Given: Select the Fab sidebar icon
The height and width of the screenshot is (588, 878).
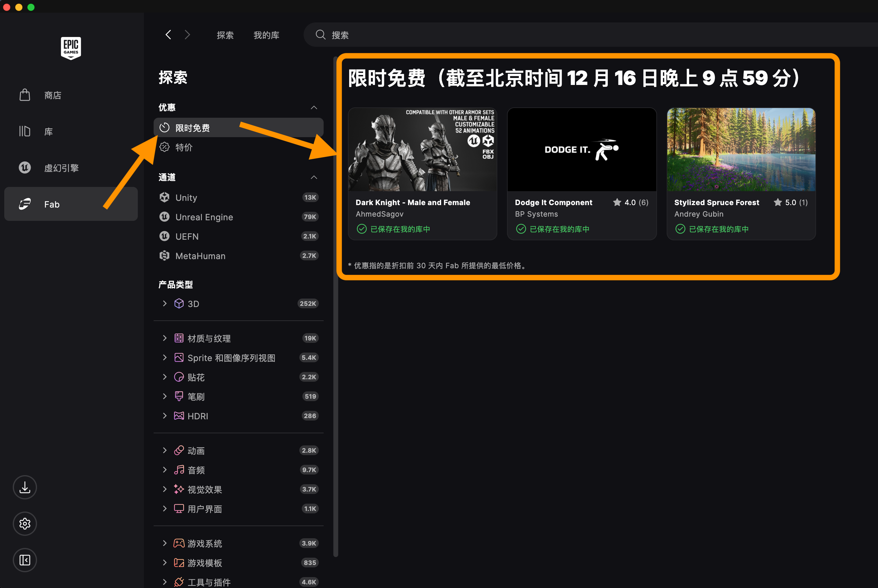Looking at the screenshot, I should click(25, 204).
